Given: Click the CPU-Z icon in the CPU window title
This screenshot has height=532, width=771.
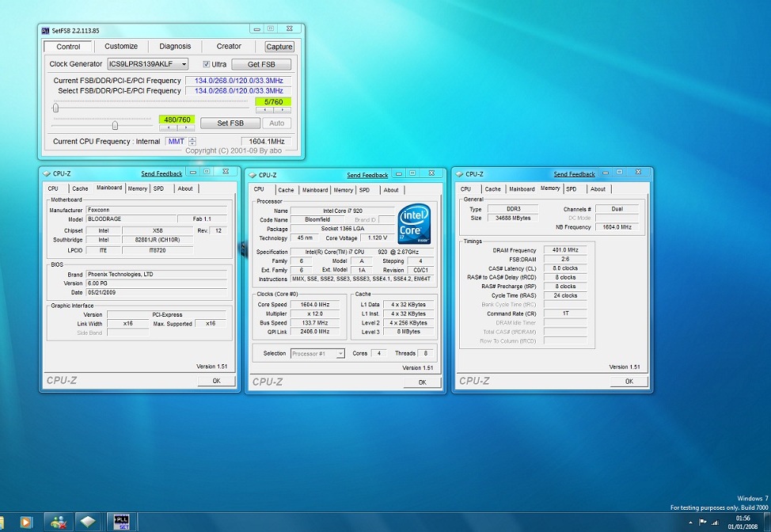Looking at the screenshot, I should pyautogui.click(x=253, y=175).
